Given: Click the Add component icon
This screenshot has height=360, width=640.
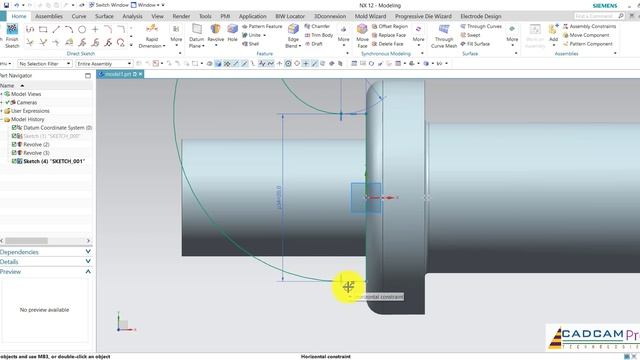Looking at the screenshot, I should click(x=553, y=29).
